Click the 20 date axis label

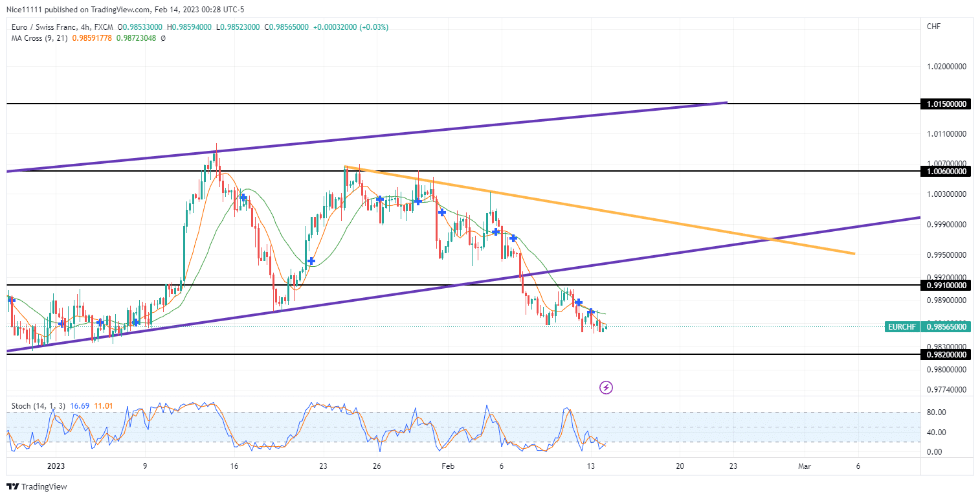point(680,466)
